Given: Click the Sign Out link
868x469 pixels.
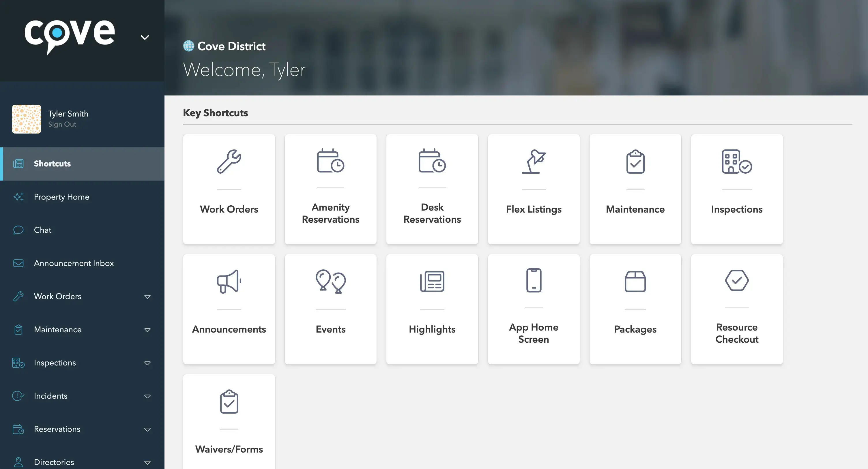Looking at the screenshot, I should (62, 124).
